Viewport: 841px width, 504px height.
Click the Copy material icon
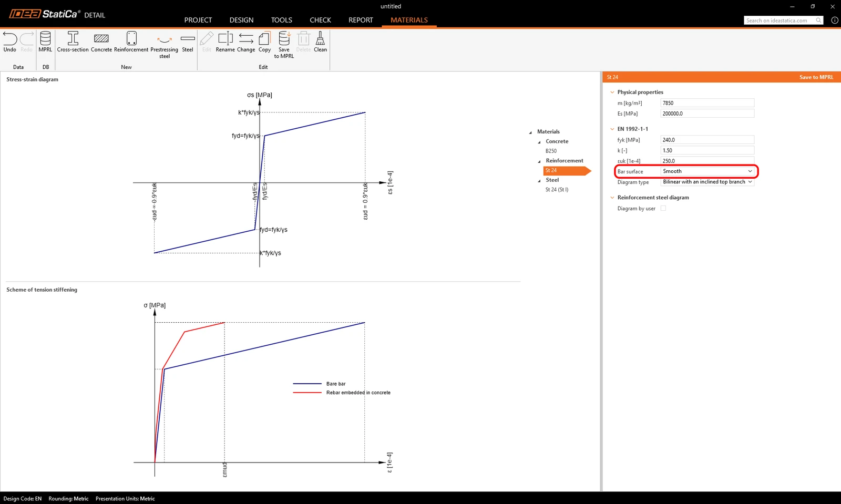click(264, 39)
